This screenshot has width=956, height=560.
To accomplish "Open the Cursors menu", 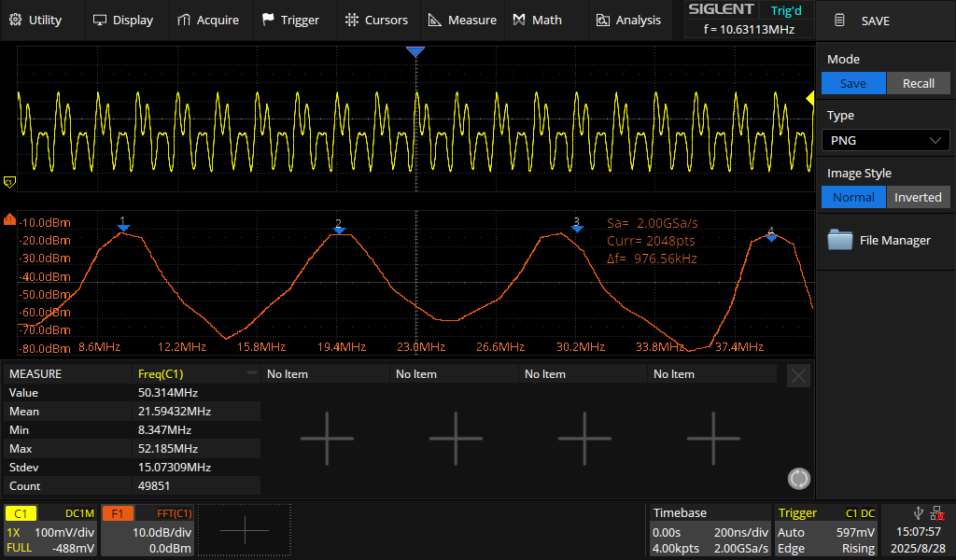I will 376,20.
